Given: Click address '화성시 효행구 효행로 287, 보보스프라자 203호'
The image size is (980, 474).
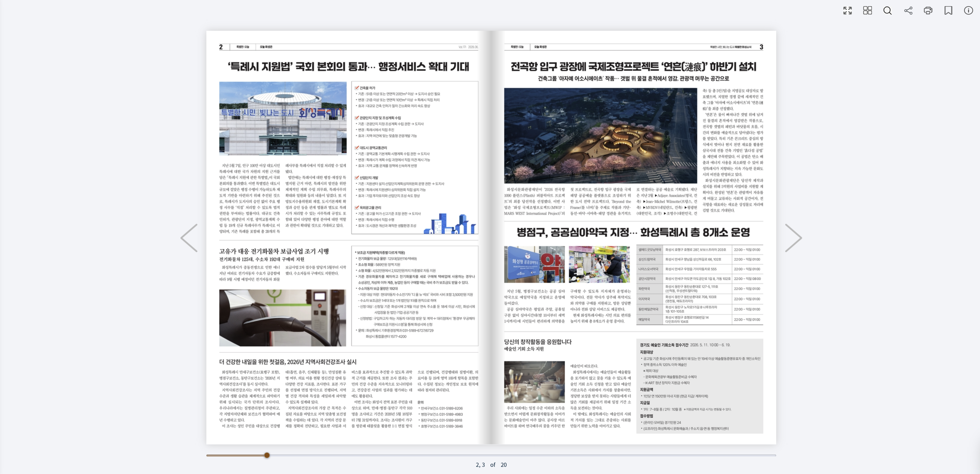Looking at the screenshot, I should (695, 250).
